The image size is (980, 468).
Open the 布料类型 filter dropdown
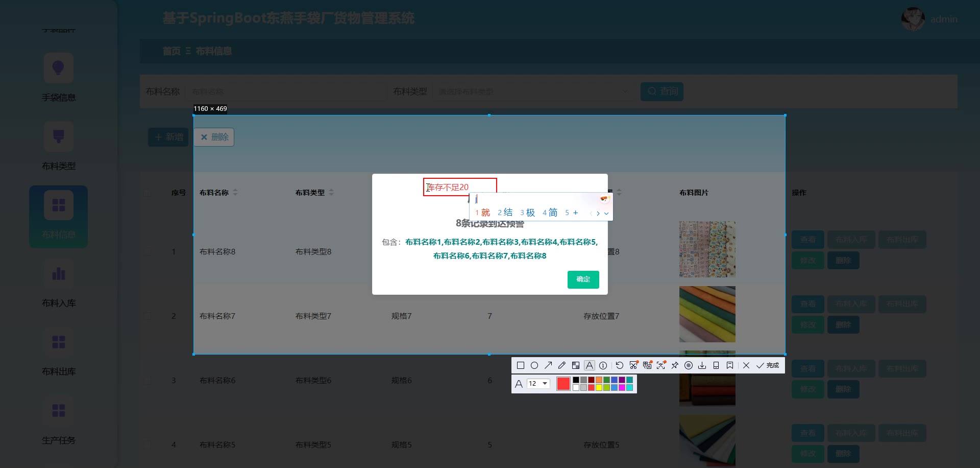tap(533, 91)
